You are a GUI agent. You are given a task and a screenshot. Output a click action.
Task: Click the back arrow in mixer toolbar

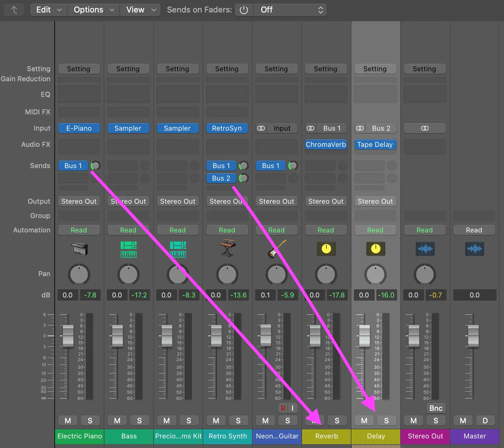click(14, 10)
